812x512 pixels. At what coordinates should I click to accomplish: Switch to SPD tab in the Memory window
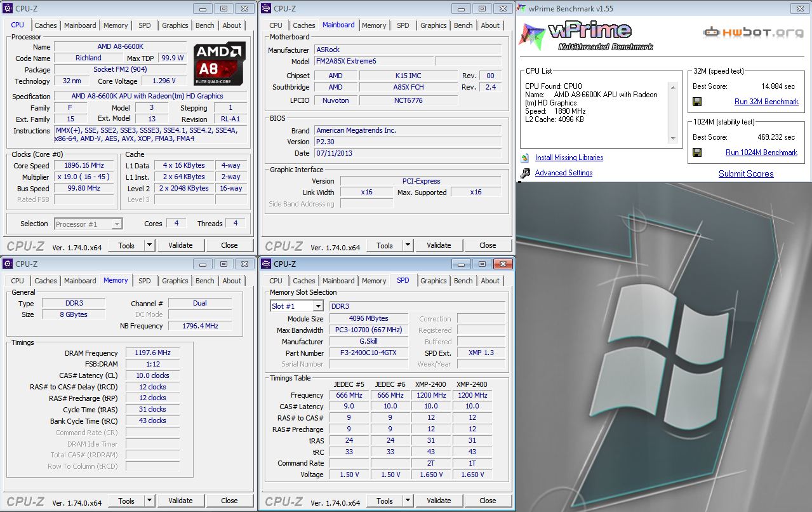pyautogui.click(x=145, y=281)
